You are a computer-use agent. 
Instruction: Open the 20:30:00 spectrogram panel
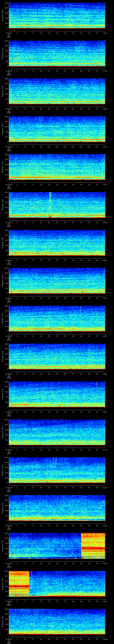(57, 54)
